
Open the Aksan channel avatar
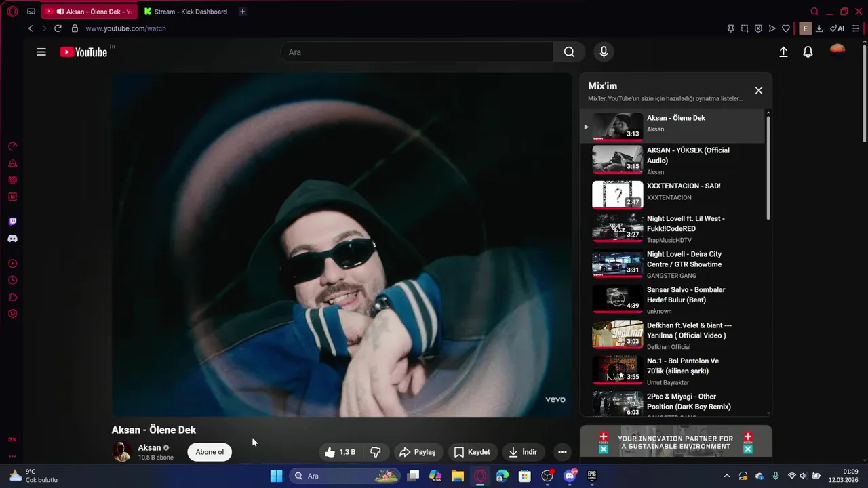[121, 451]
